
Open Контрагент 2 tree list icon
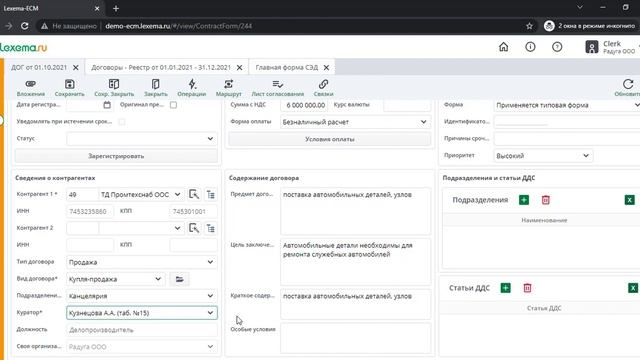pyautogui.click(x=211, y=228)
